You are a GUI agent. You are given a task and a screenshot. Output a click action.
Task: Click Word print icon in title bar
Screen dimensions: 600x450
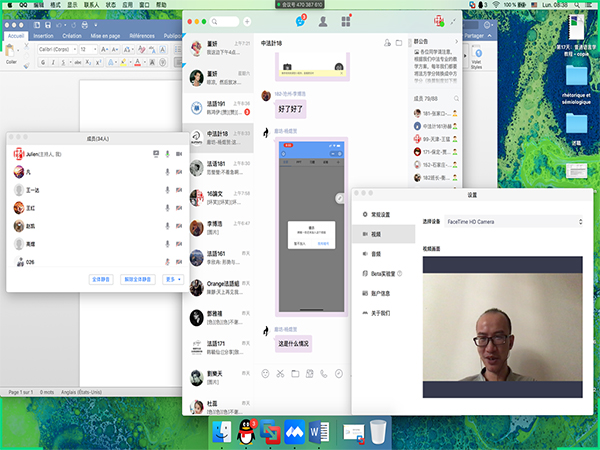pyautogui.click(x=85, y=25)
